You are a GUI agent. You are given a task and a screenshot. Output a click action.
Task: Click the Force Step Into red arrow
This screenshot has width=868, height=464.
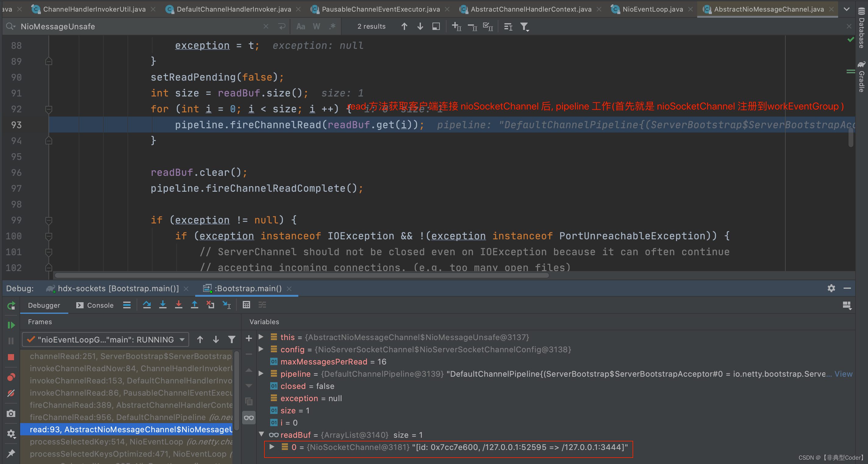[179, 305]
